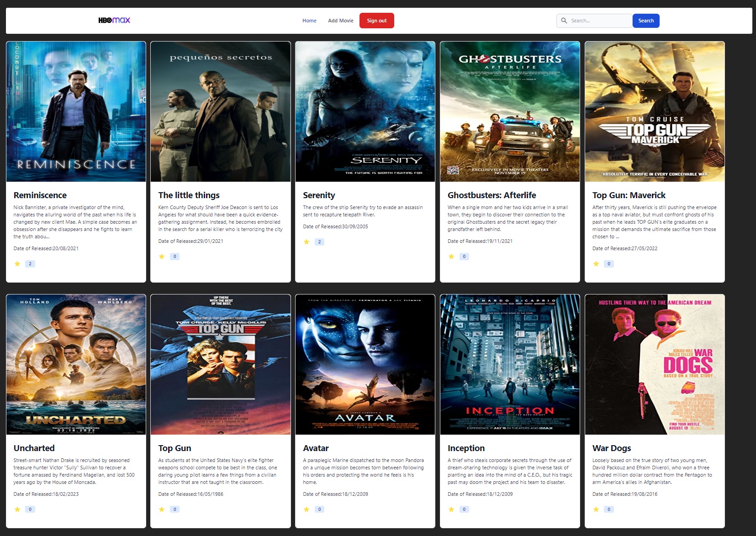Open the Inception movie poster
The height and width of the screenshot is (536, 756).
pyautogui.click(x=510, y=364)
